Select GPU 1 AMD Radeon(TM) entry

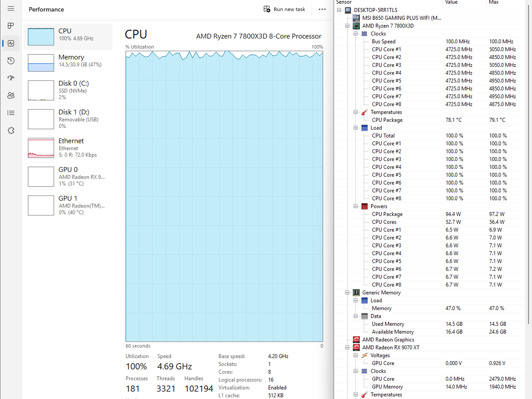click(x=68, y=205)
